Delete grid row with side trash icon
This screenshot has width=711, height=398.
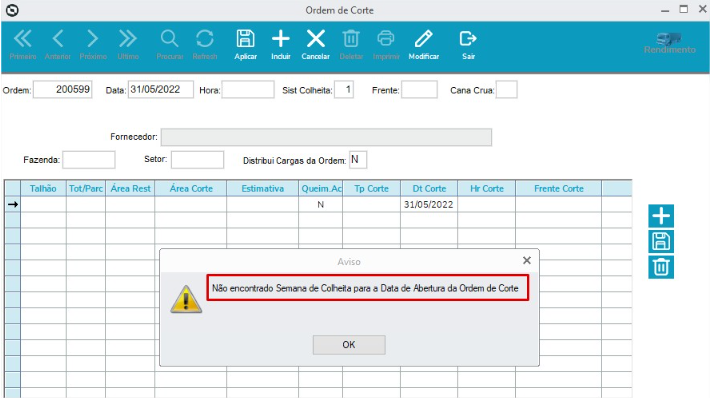coord(661,267)
